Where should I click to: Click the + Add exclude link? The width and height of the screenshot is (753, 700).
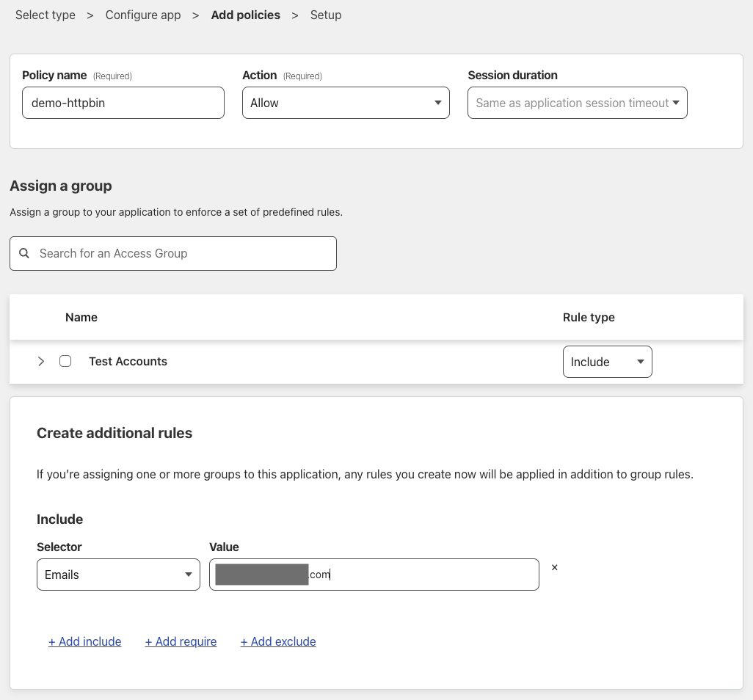tap(278, 641)
